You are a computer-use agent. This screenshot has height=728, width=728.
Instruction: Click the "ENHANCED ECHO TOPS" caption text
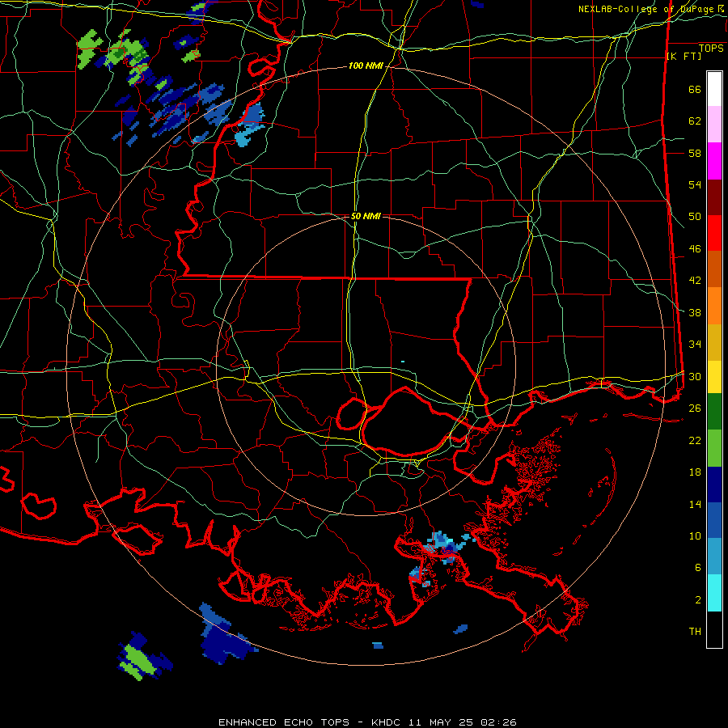284,722
